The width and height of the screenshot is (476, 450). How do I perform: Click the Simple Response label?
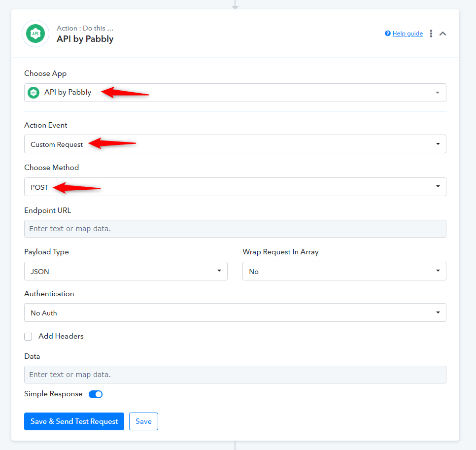[x=53, y=394]
